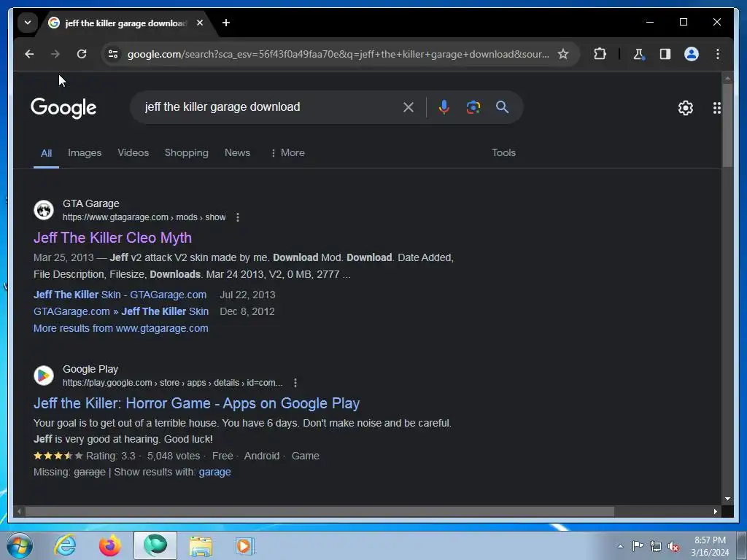Screen dimensions: 747x560
Task: Open the Google apps grid
Action: tap(716, 108)
